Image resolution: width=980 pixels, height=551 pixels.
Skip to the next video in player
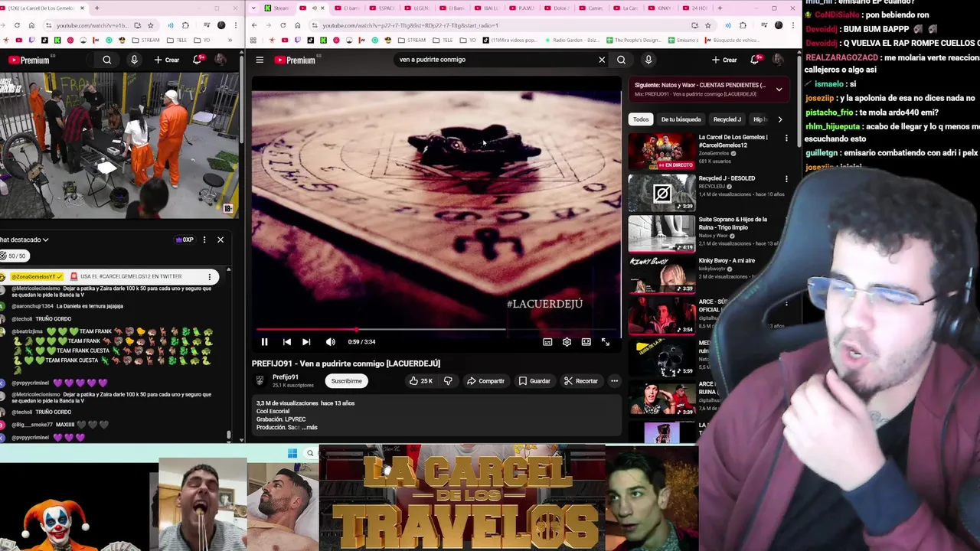tap(306, 342)
